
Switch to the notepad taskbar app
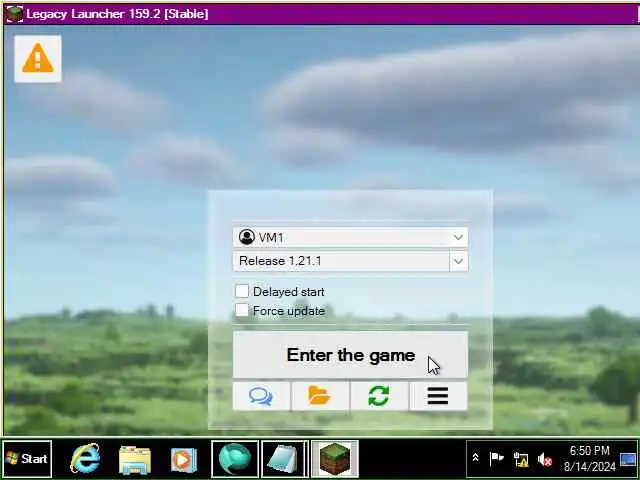(284, 459)
